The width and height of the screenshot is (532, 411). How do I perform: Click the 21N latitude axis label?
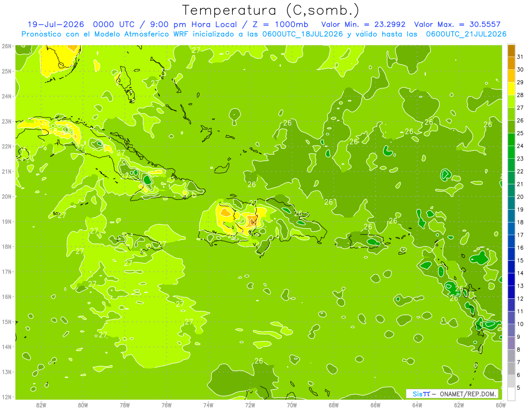point(6,171)
